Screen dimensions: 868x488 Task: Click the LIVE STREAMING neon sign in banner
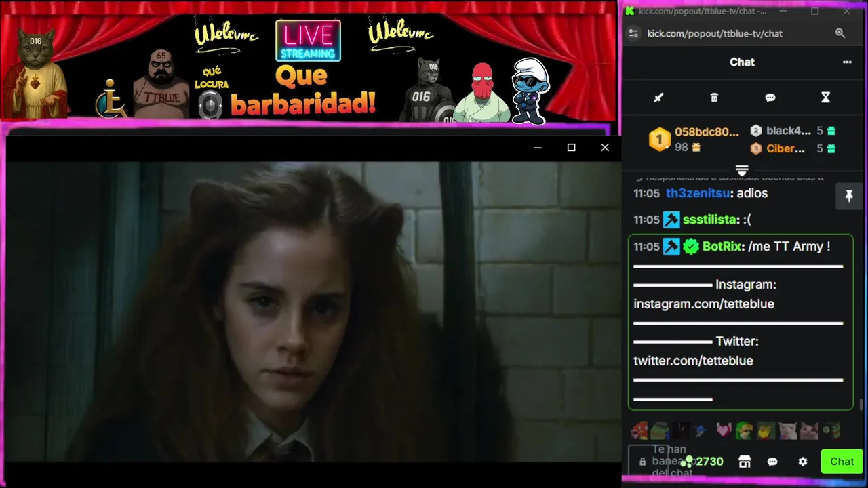(x=309, y=40)
